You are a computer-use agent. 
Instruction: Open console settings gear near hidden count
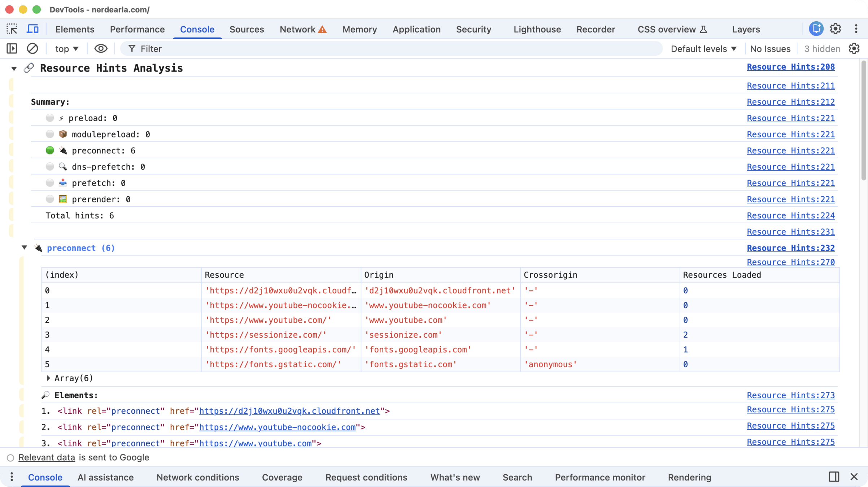click(x=854, y=48)
